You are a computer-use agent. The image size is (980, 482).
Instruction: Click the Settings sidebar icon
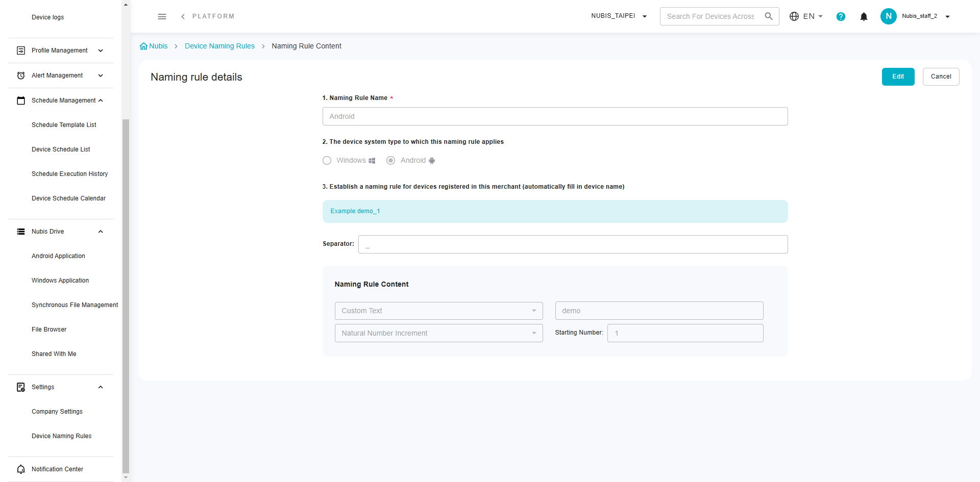click(x=21, y=387)
